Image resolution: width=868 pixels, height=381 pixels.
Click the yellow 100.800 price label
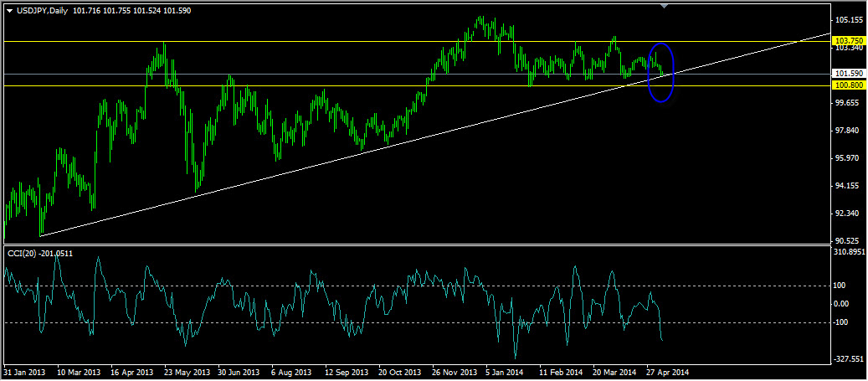coord(849,85)
